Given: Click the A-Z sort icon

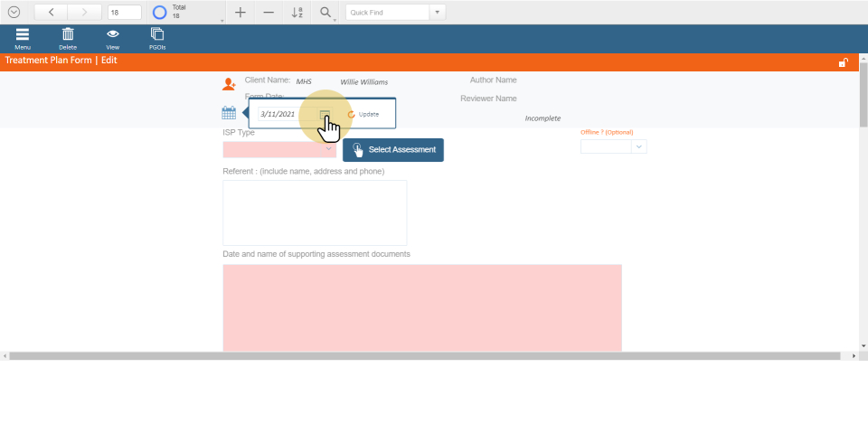Looking at the screenshot, I should coord(297,13).
